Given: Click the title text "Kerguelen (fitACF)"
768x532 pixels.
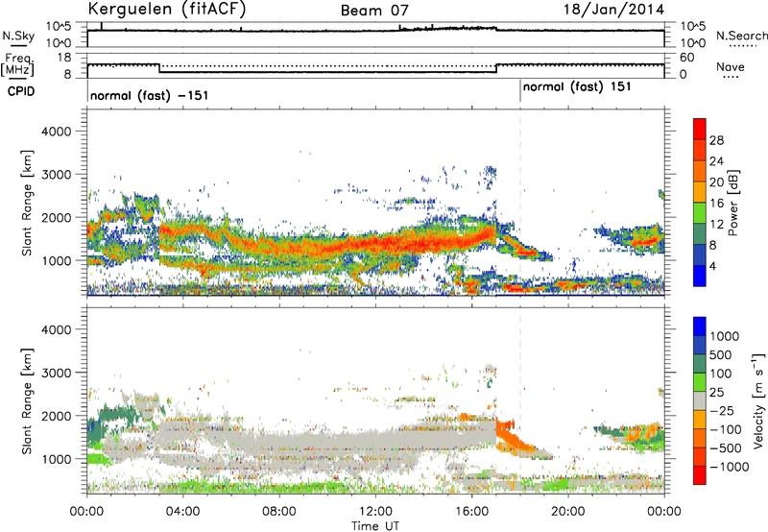Looking at the screenshot, I should click(x=166, y=10).
